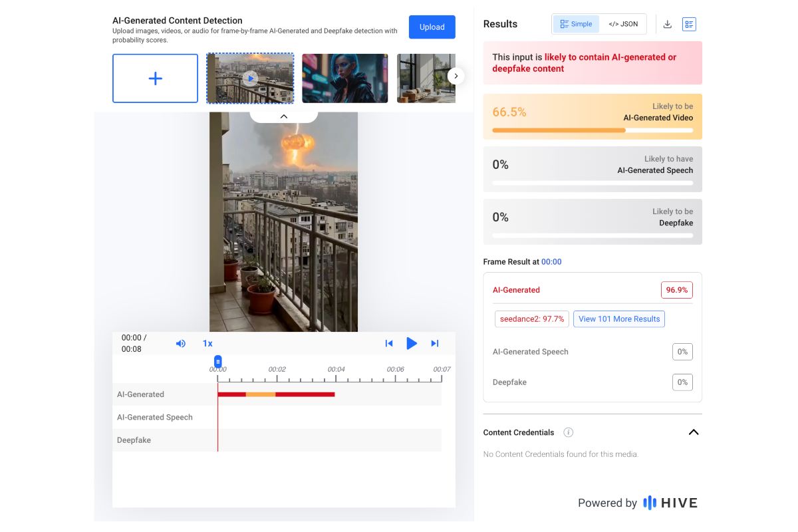
Task: Click the play overlay on selected thumbnail
Action: tap(250, 78)
